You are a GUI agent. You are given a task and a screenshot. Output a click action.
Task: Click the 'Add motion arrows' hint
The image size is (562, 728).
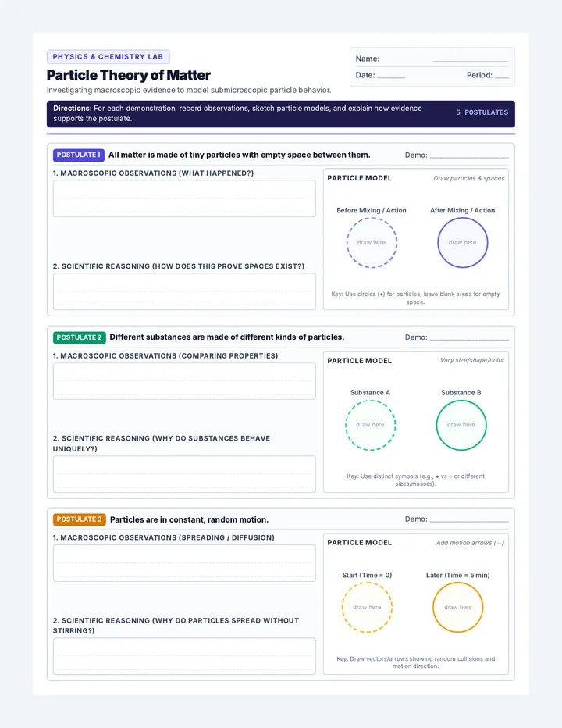pos(470,543)
